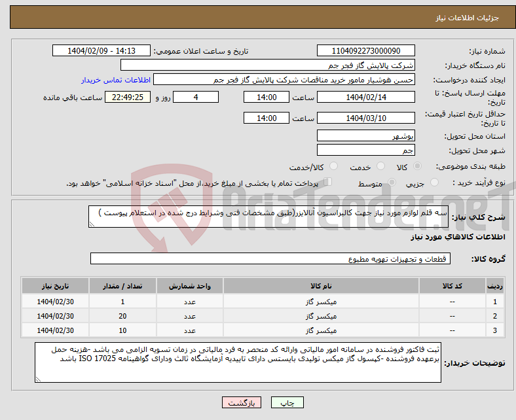Click the general need description text area
This screenshot has width=516, height=420.
pos(268,217)
